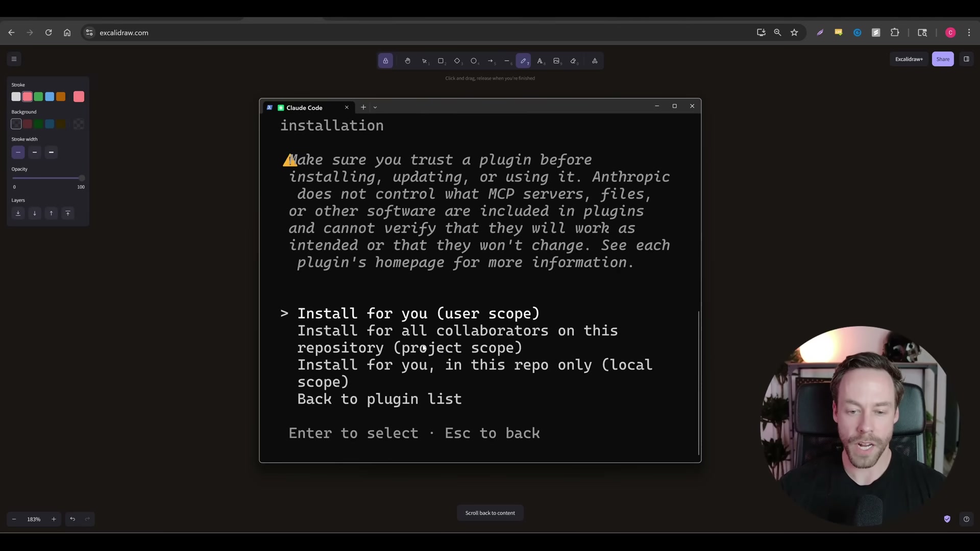
Task: Select the Arrow tool
Action: point(491,61)
